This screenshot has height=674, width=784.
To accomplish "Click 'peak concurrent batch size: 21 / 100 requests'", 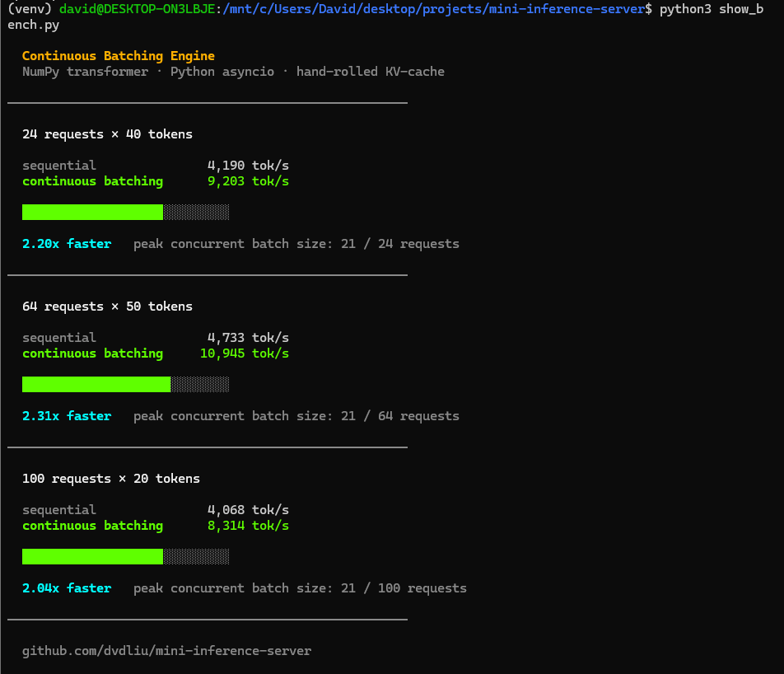I will point(300,588).
